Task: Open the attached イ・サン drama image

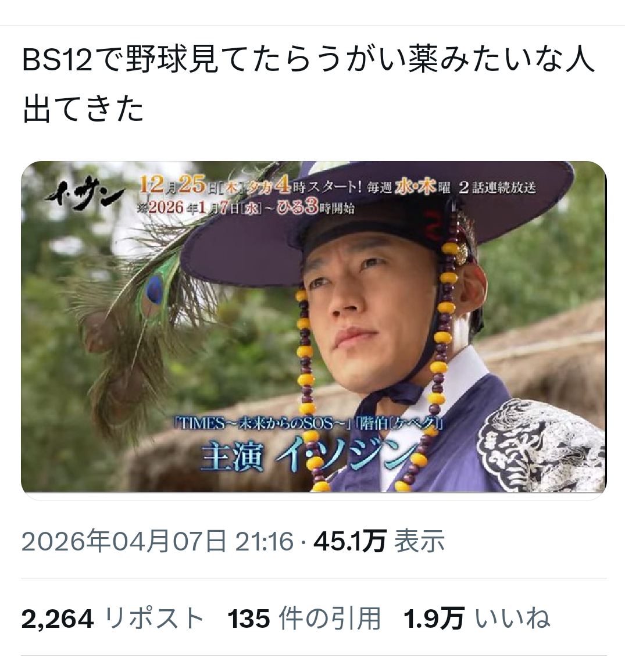Action: (x=313, y=327)
